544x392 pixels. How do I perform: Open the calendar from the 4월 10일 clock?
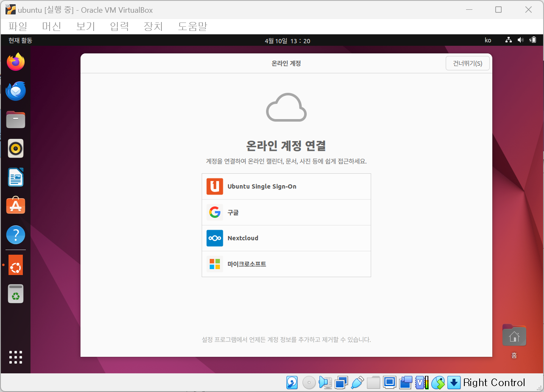pyautogui.click(x=287, y=41)
